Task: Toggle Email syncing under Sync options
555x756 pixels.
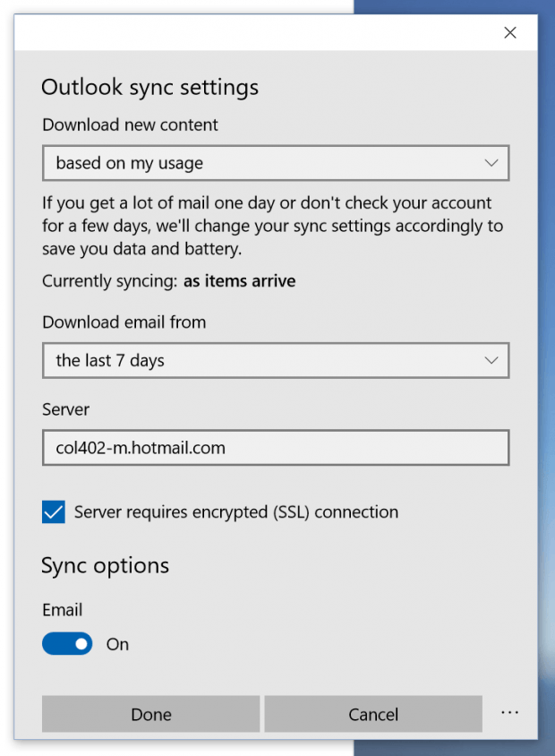Action: [67, 644]
